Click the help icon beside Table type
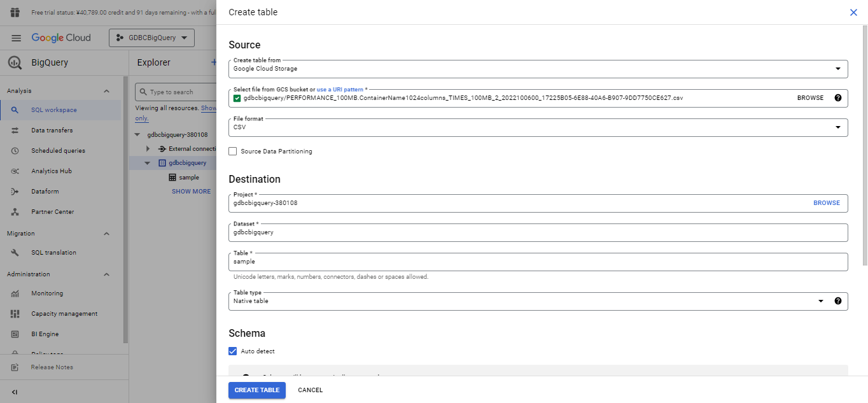 point(837,301)
